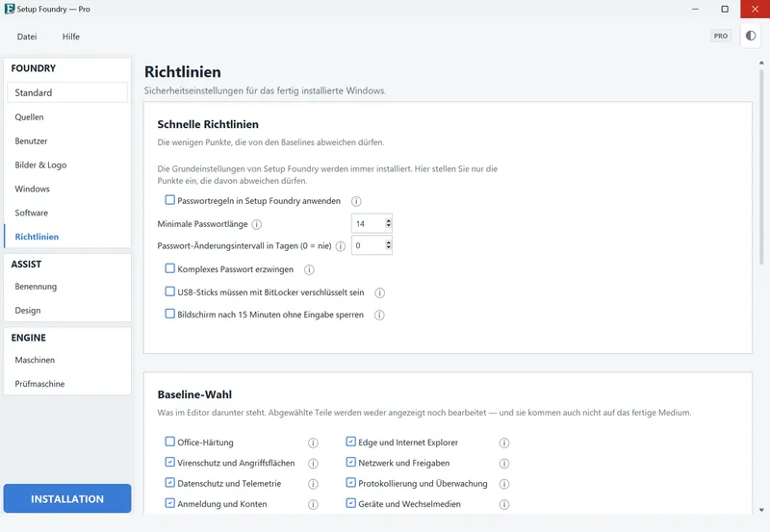
Task: Uncheck Datenschutz und Telemetrie
Action: tap(170, 482)
